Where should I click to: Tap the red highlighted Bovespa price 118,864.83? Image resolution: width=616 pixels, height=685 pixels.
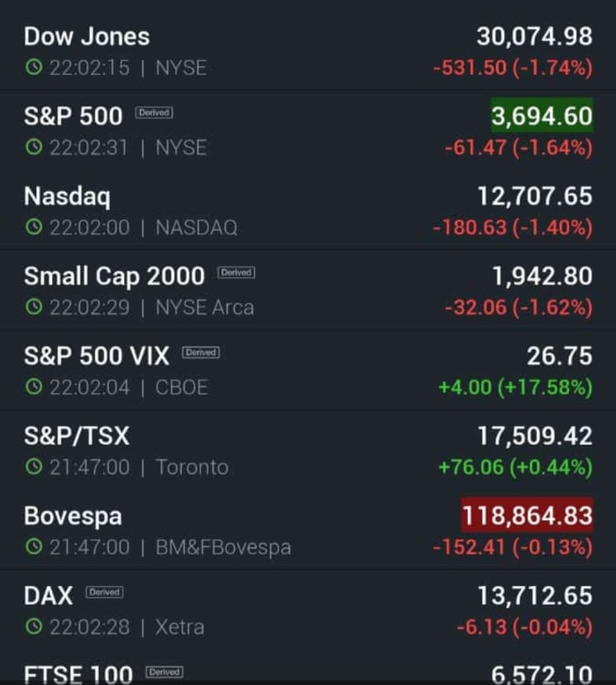pyautogui.click(x=527, y=516)
